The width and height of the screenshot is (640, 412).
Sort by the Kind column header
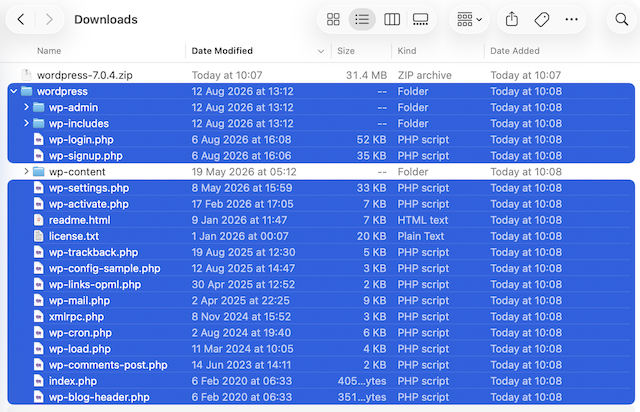click(x=407, y=51)
